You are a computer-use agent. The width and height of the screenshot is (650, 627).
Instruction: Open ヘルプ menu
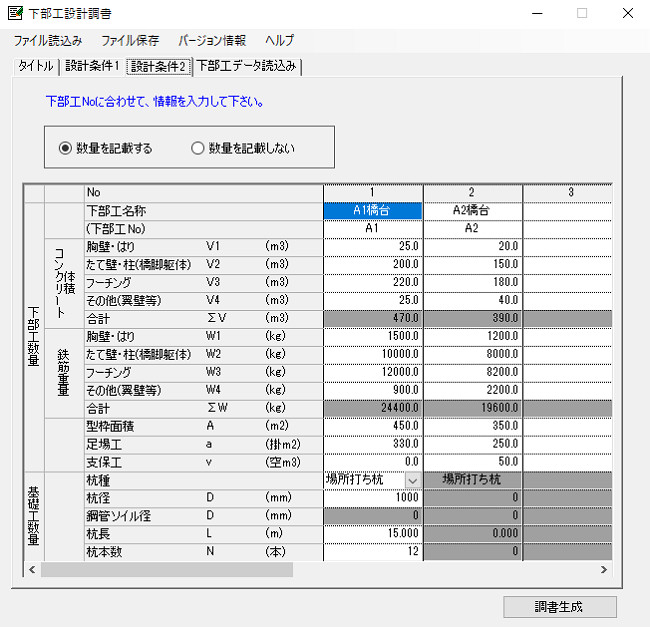pos(280,41)
